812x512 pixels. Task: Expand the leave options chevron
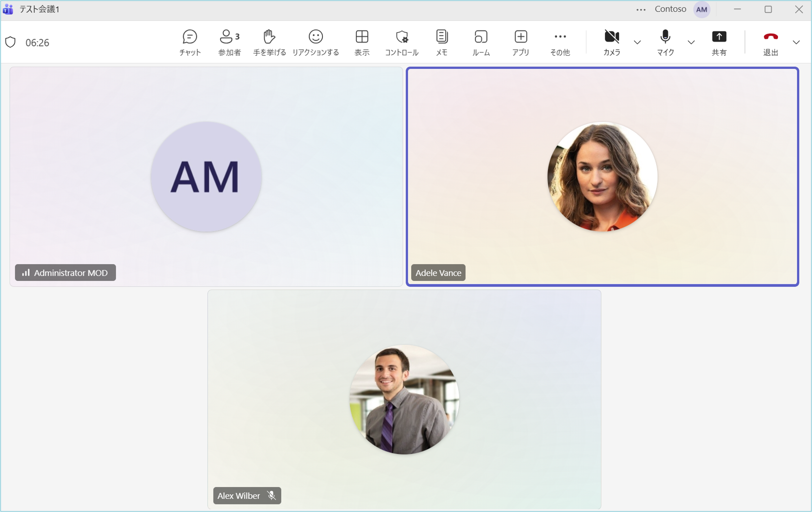[796, 43]
